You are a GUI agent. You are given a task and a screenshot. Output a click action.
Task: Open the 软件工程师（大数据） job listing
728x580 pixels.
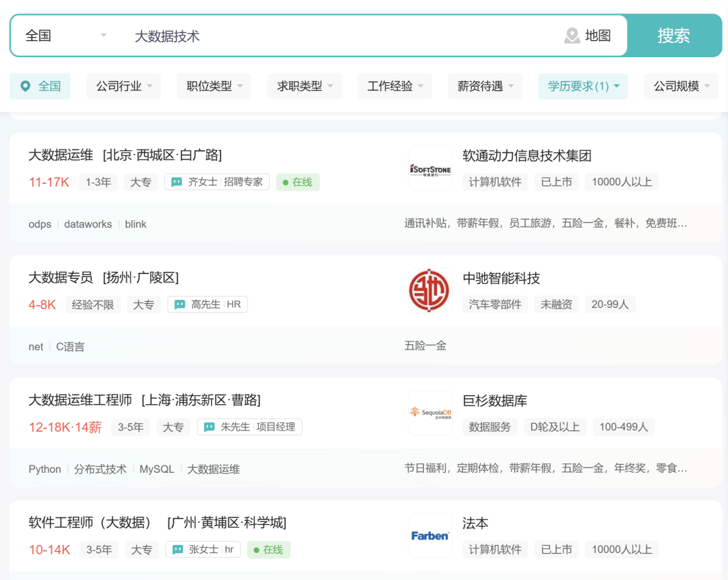[x=157, y=523]
